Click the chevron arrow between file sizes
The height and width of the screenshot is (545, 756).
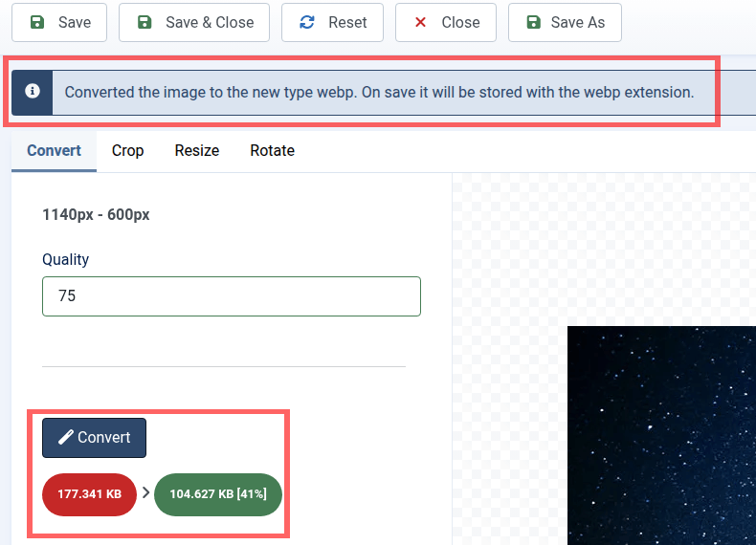point(145,494)
